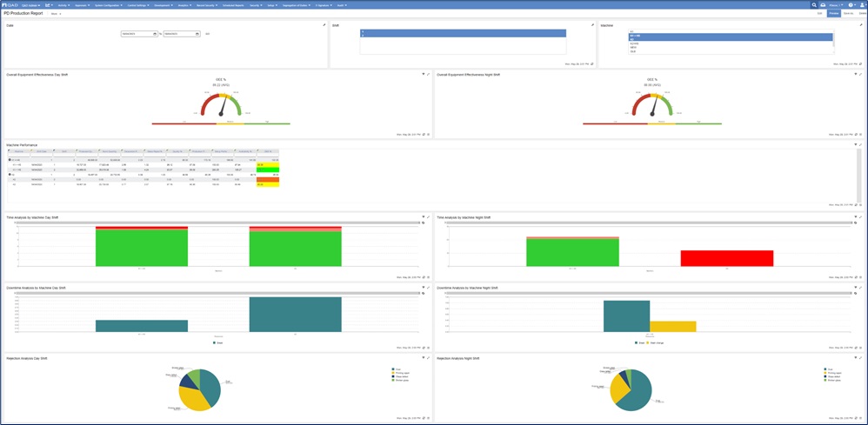Click the Edit button for the report

820,13
